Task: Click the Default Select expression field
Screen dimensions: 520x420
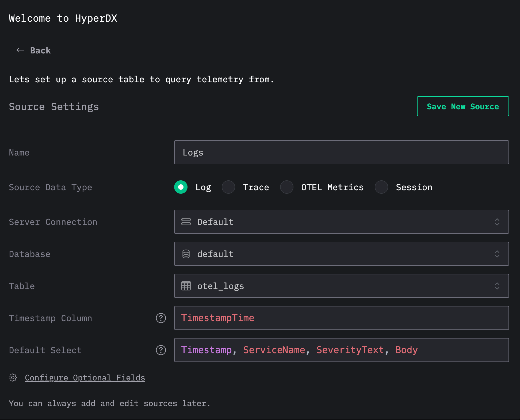Action: 341,350
